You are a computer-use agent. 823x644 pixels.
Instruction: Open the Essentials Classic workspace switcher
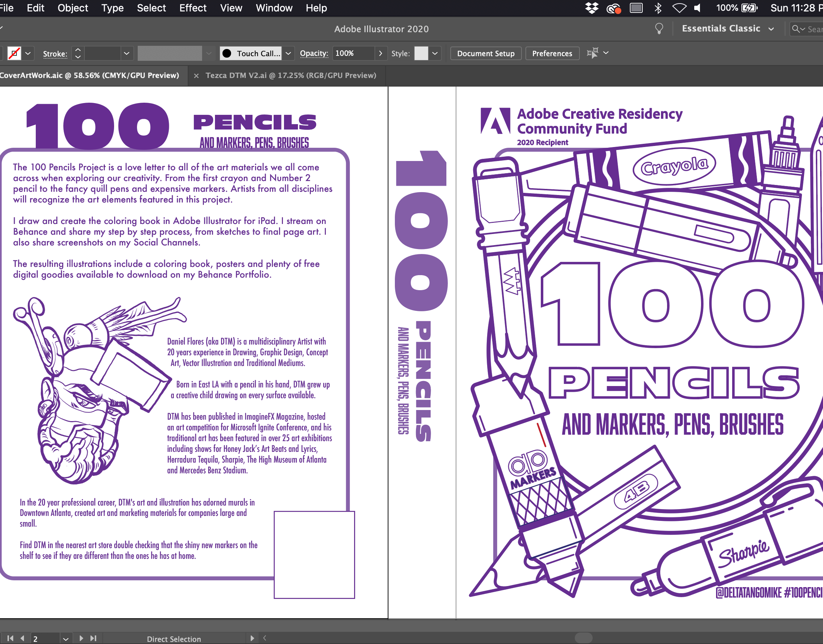[728, 29]
